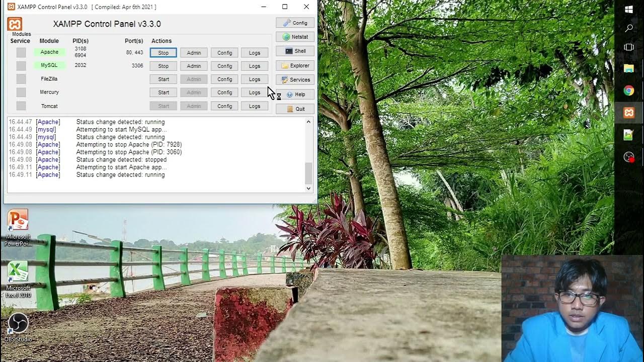Click Apache ports value 80, 443
The width and height of the screenshot is (644, 362).
134,52
